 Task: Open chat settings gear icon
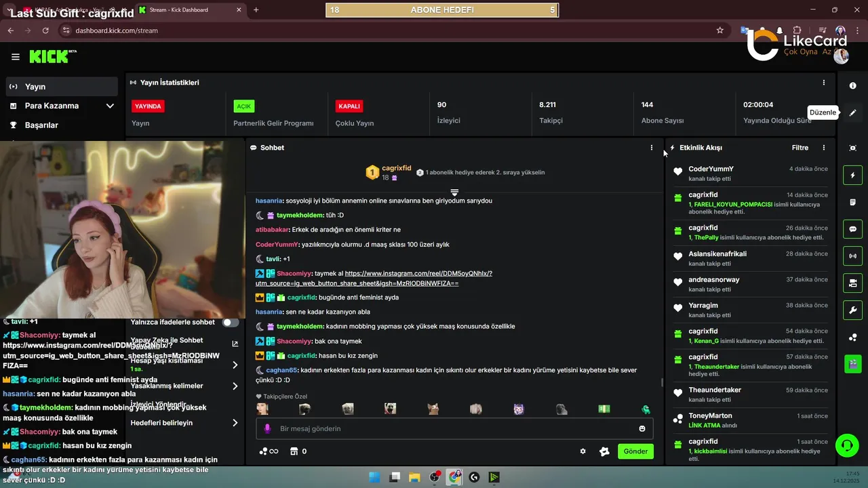coord(583,451)
